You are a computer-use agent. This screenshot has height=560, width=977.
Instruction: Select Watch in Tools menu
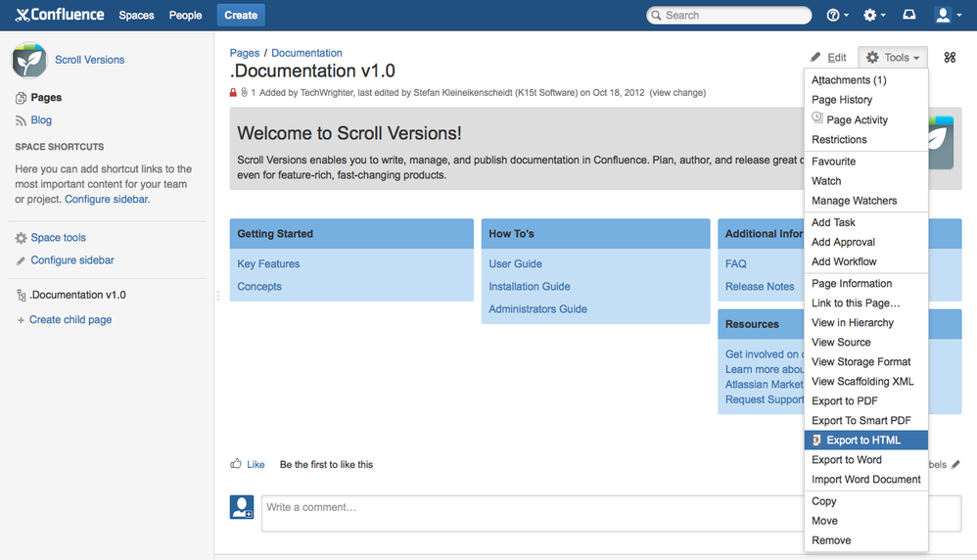866,181
